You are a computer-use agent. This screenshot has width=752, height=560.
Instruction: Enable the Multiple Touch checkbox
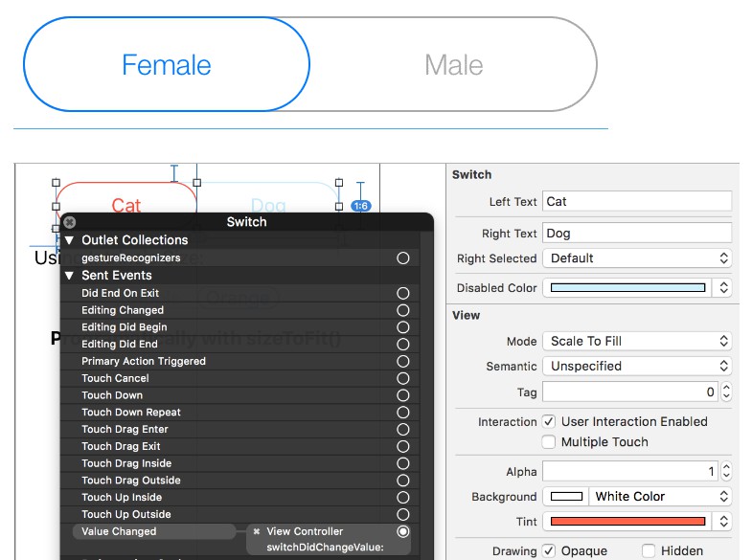pos(549,442)
